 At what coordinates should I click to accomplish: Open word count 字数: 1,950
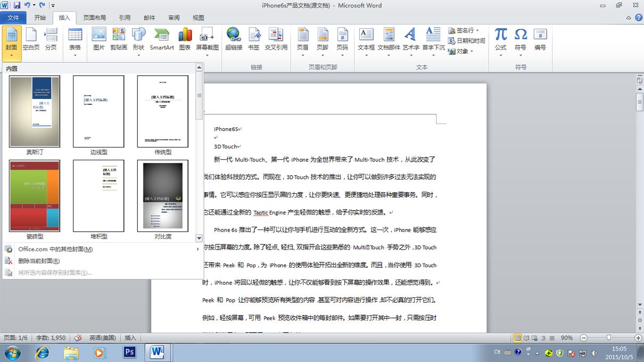[51, 338]
